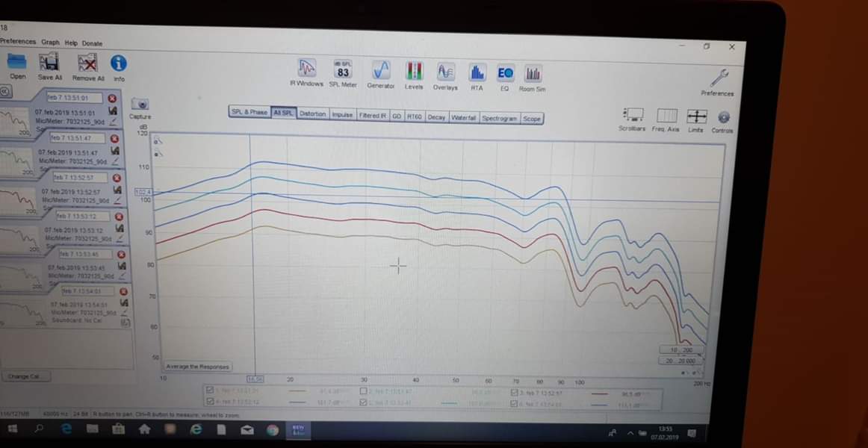
Task: Open Chrome from the taskbar
Action: pyautogui.click(x=273, y=430)
